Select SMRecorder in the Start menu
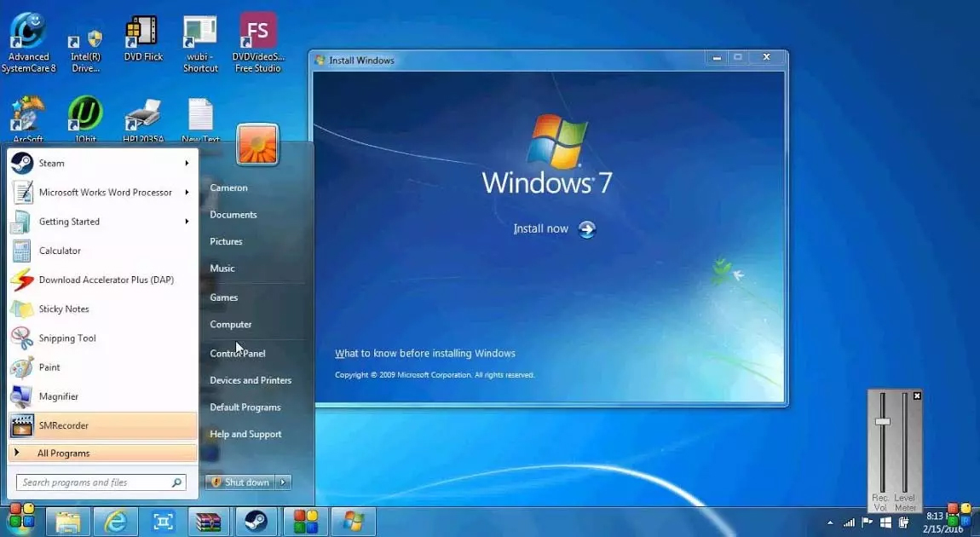The width and height of the screenshot is (980, 537). [x=64, y=425]
